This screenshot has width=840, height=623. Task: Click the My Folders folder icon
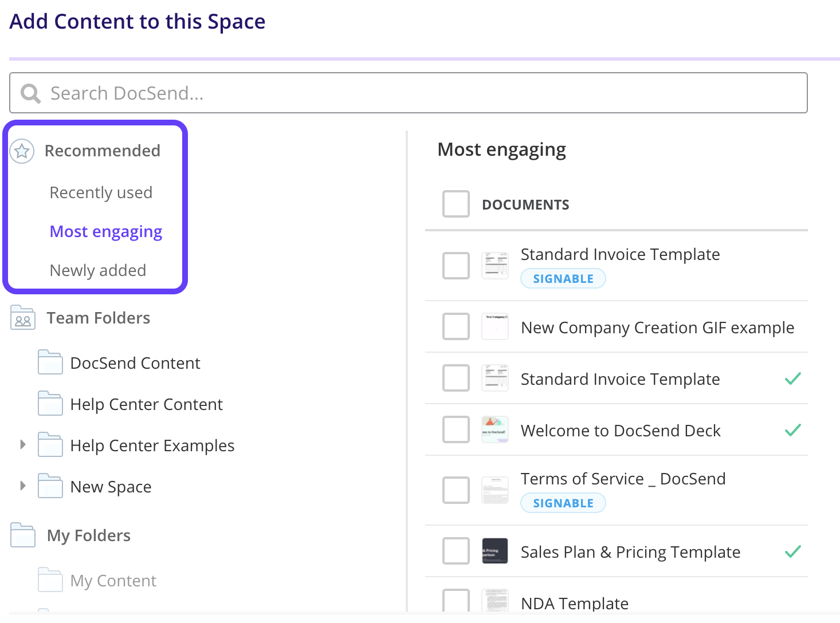(x=22, y=535)
